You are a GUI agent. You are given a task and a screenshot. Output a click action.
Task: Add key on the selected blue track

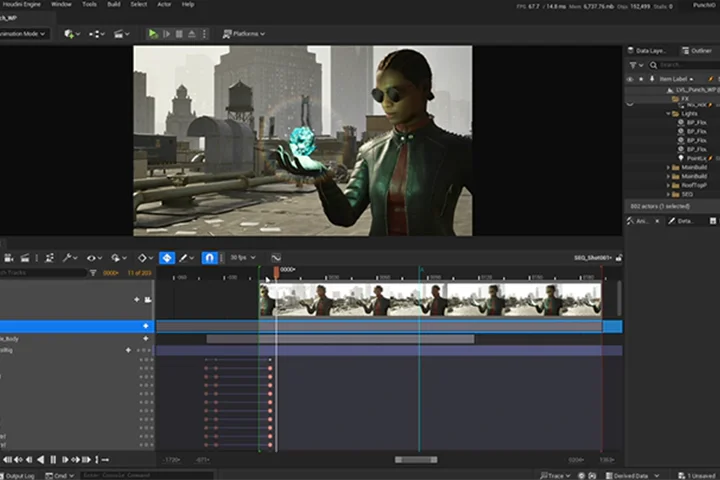click(146, 326)
